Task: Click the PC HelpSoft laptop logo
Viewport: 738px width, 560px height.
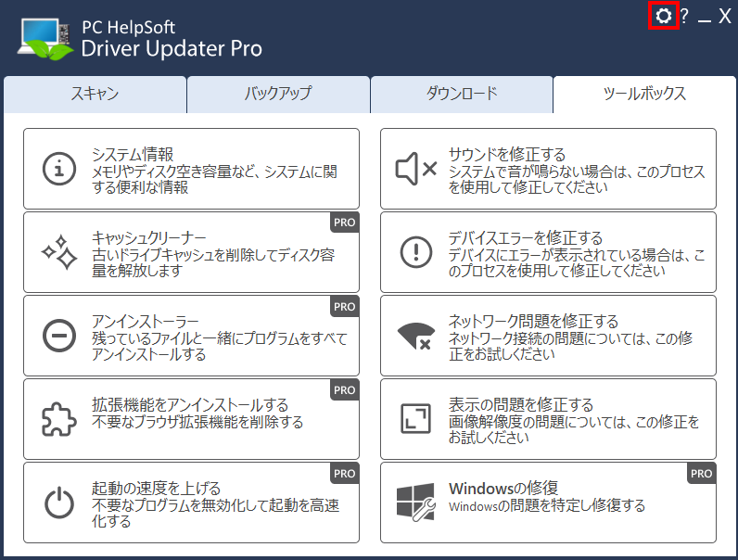Action: pos(45,39)
